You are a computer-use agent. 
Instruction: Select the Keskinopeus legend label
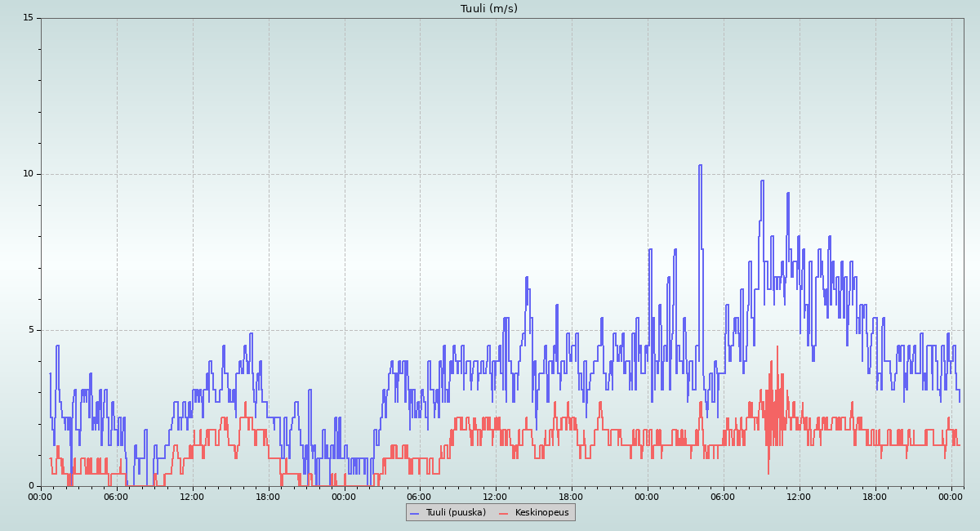[541, 513]
